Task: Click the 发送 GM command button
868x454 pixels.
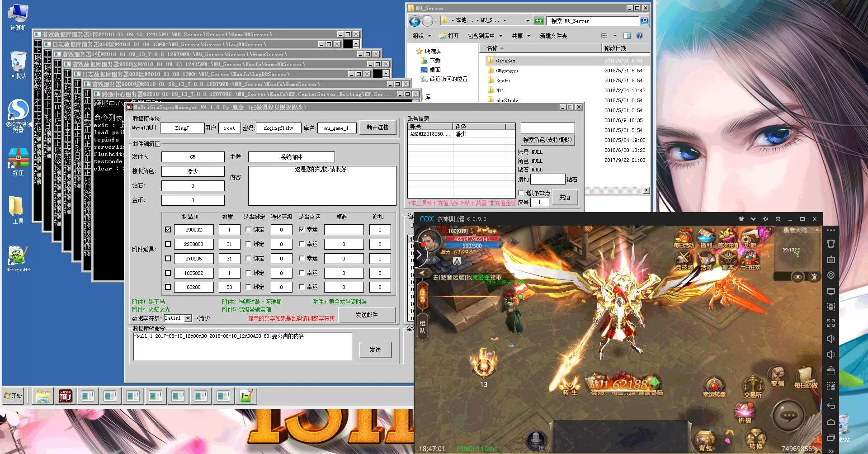Action: [x=375, y=350]
